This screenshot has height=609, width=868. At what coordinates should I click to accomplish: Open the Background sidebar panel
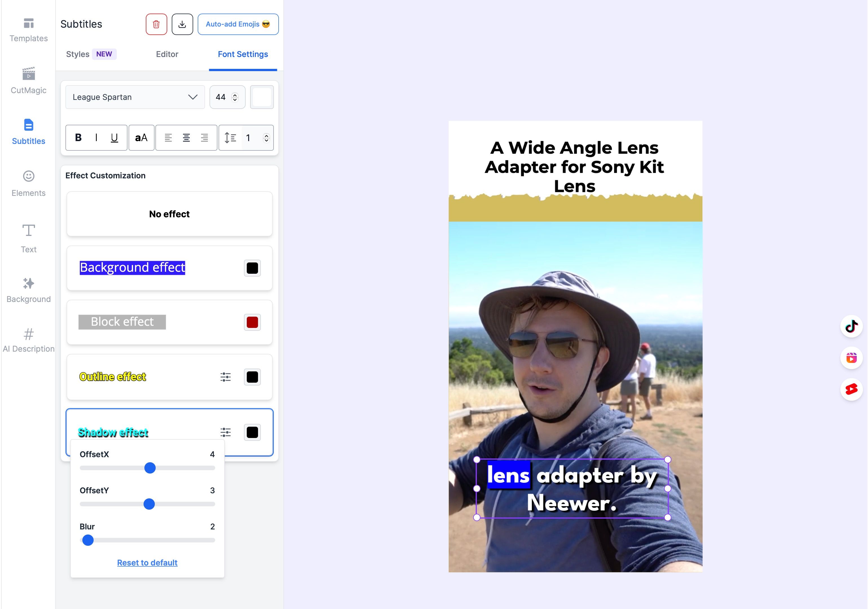28,290
